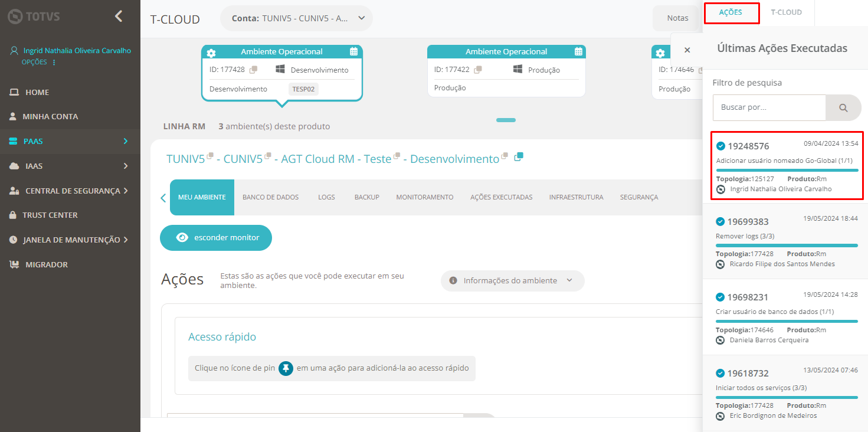Select BANCO DE DADOS tab
Viewport: 868px width, 432px height.
click(x=270, y=197)
